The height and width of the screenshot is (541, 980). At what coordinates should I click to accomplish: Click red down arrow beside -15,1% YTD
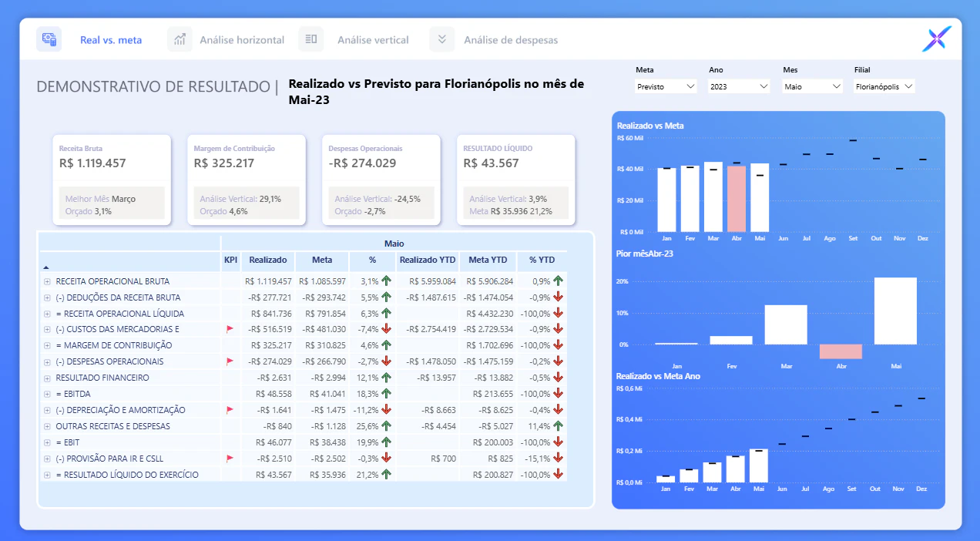(x=559, y=459)
